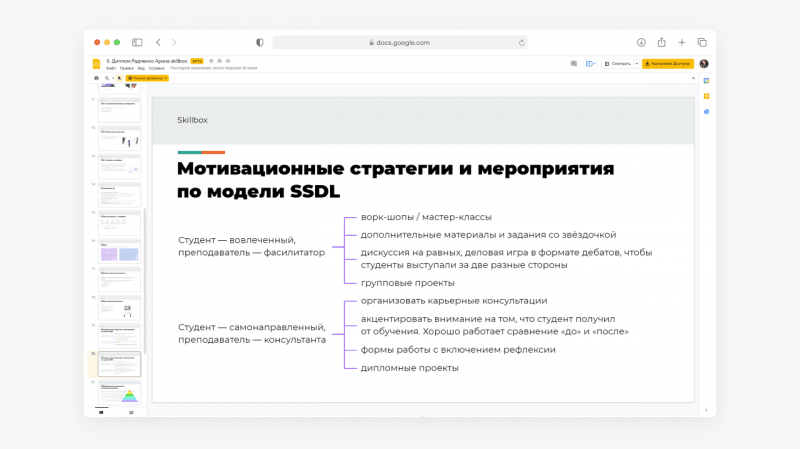The width and height of the screenshot is (800, 449).
Task: Click the yellow access settings button
Action: [x=668, y=64]
